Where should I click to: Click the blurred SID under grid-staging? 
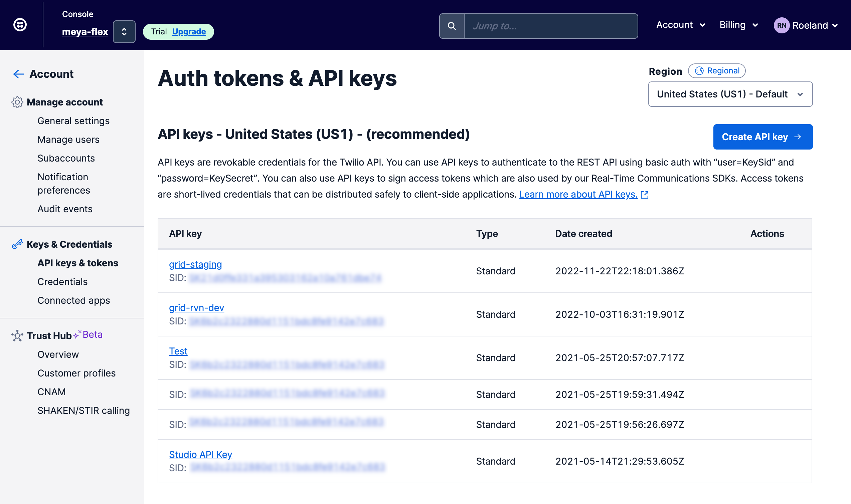285,278
